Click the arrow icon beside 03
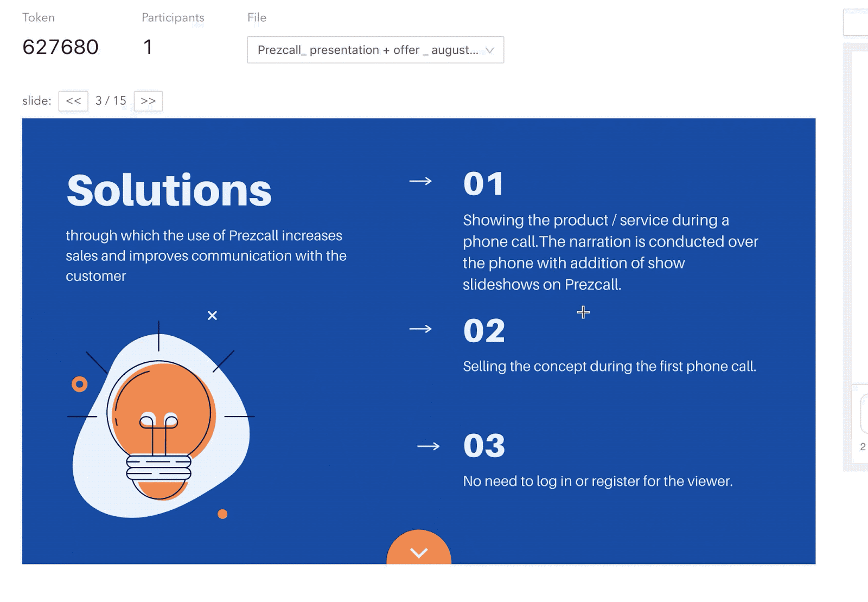This screenshot has width=868, height=602. coord(428,446)
